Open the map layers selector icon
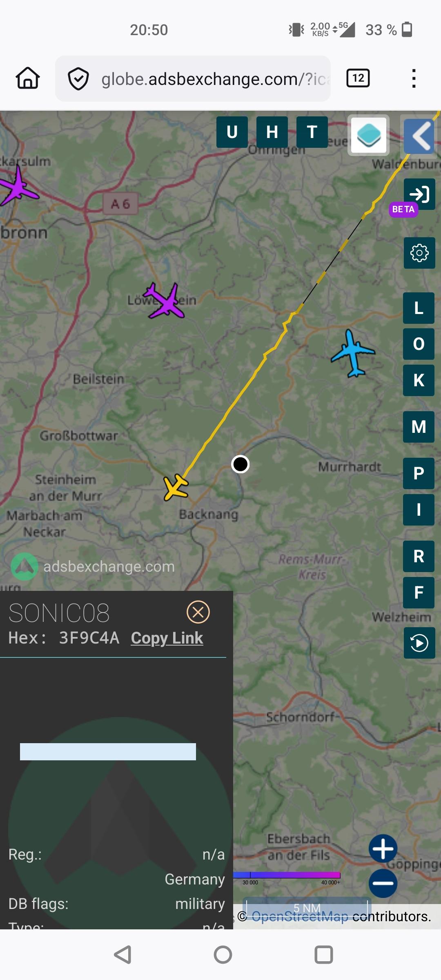 [369, 135]
